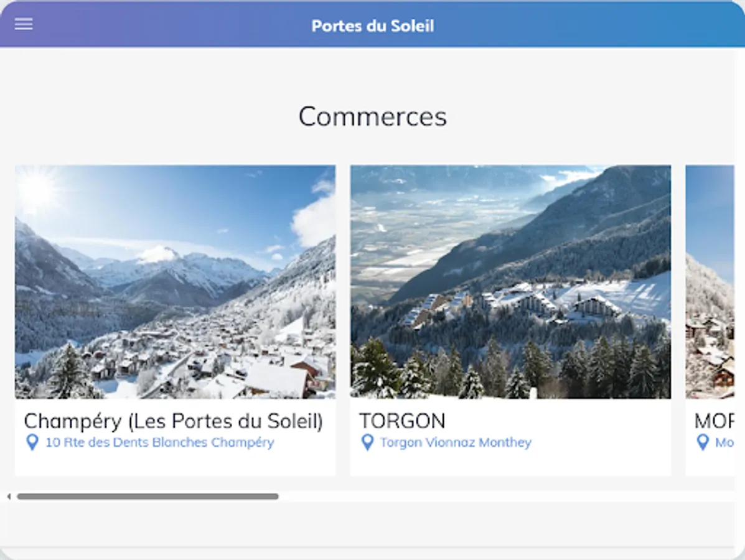Open the address 10 Rte des Dents Blanches Champéry
The height and width of the screenshot is (560, 745).
click(x=159, y=442)
